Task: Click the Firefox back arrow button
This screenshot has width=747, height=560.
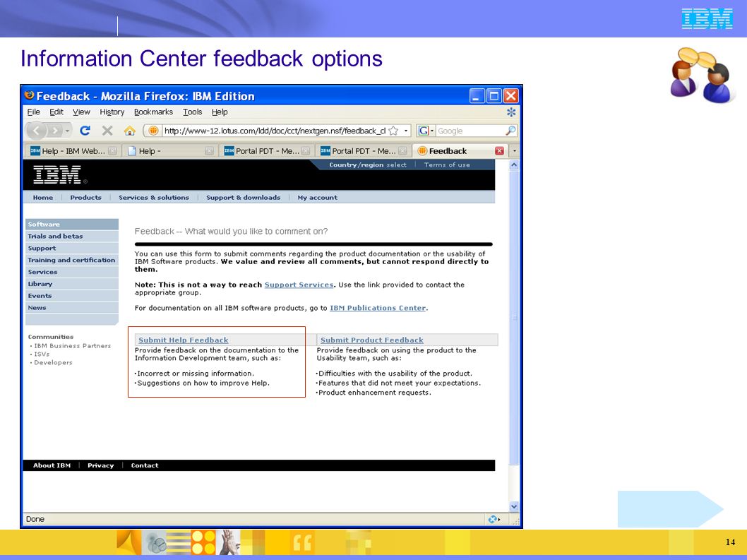Action: (37, 131)
